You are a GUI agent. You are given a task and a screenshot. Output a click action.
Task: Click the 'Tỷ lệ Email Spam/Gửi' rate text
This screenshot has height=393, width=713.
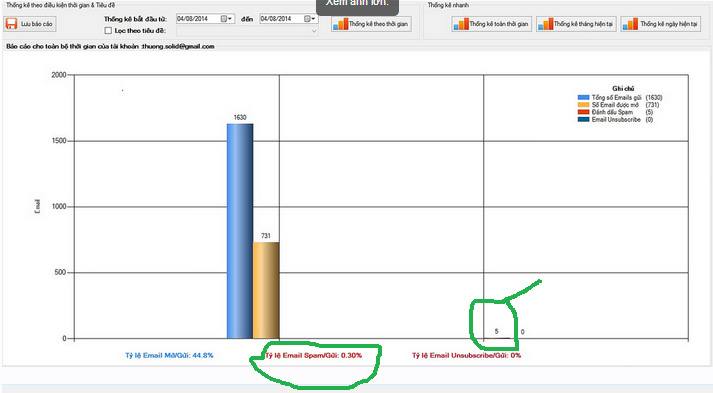pyautogui.click(x=314, y=355)
